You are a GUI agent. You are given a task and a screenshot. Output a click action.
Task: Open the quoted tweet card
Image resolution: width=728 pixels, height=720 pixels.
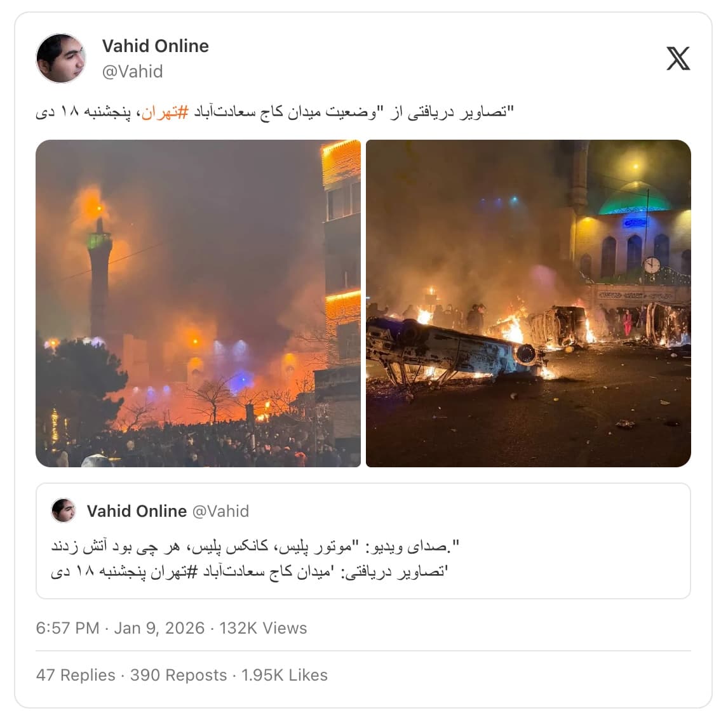(x=363, y=541)
